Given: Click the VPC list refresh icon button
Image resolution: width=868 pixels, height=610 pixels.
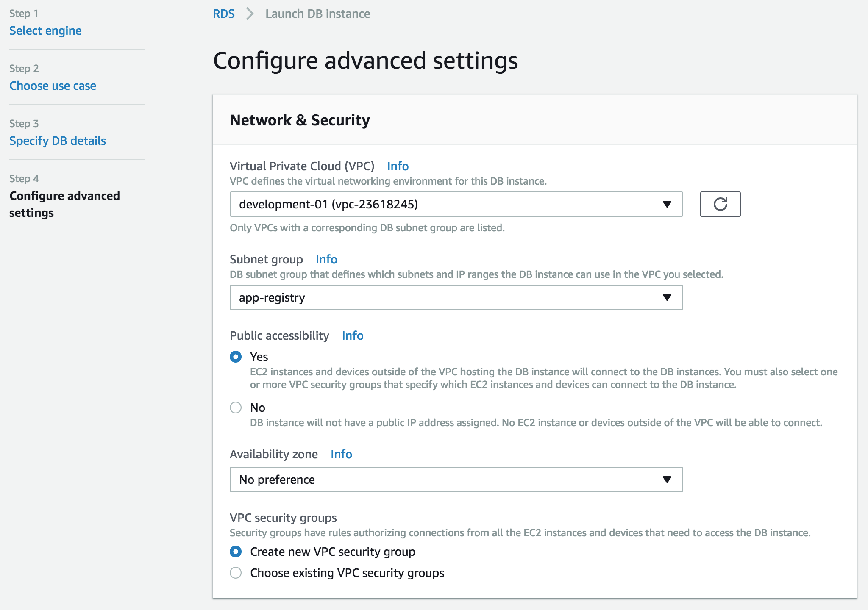Looking at the screenshot, I should click(720, 204).
